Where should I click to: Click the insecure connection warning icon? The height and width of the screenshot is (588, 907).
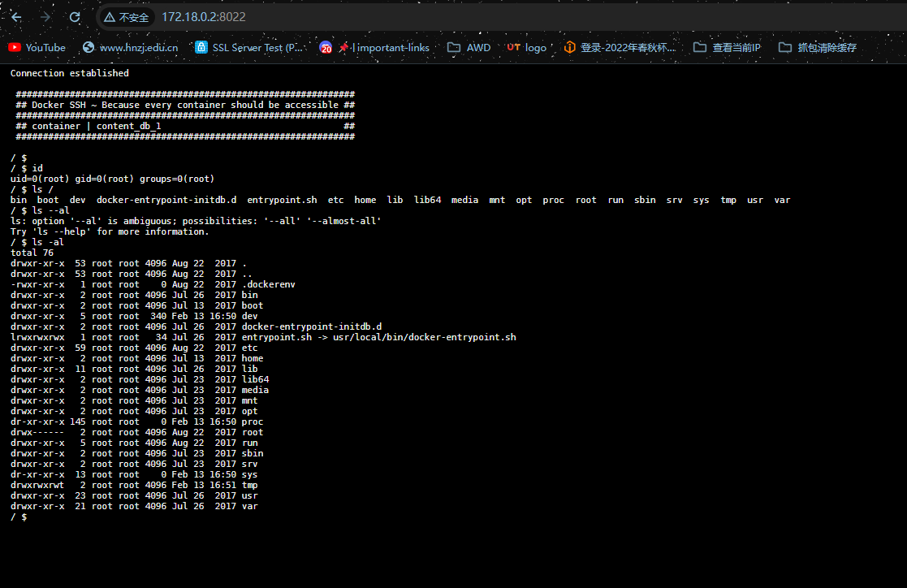tap(110, 17)
